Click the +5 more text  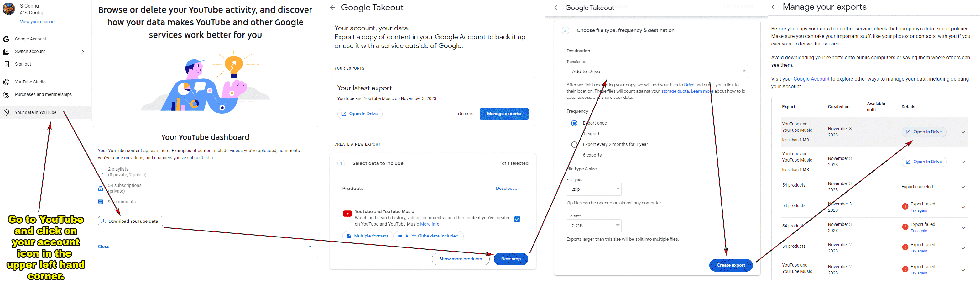(465, 114)
